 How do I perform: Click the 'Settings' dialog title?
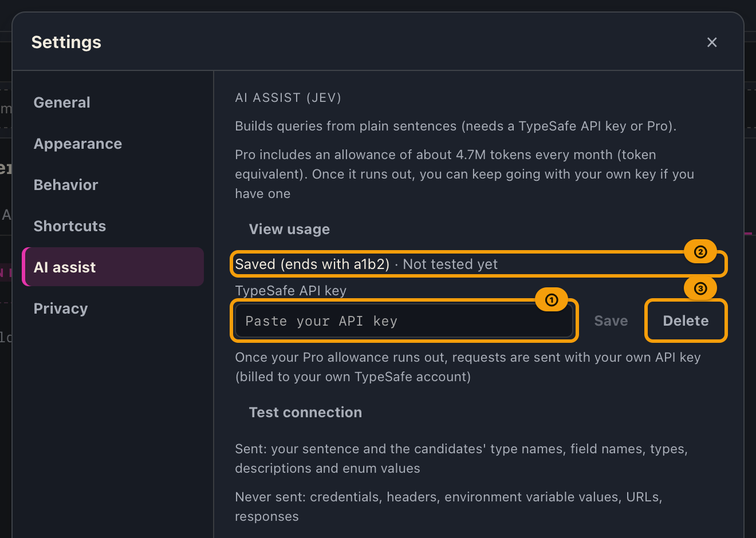pos(66,42)
